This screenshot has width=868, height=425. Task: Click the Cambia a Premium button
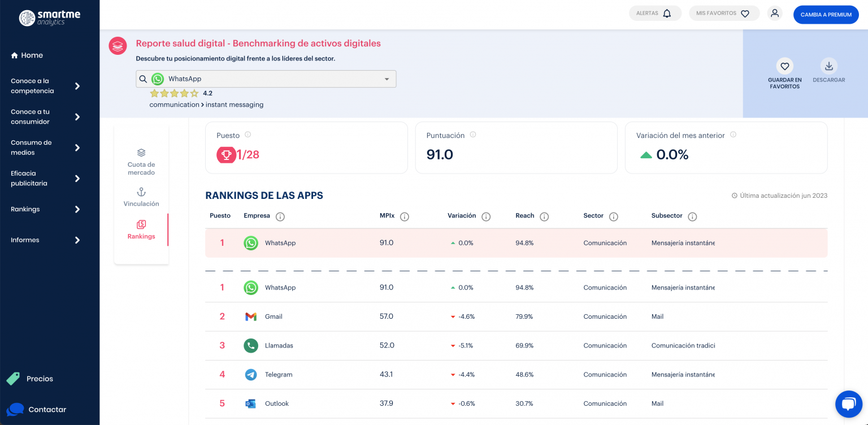(826, 15)
